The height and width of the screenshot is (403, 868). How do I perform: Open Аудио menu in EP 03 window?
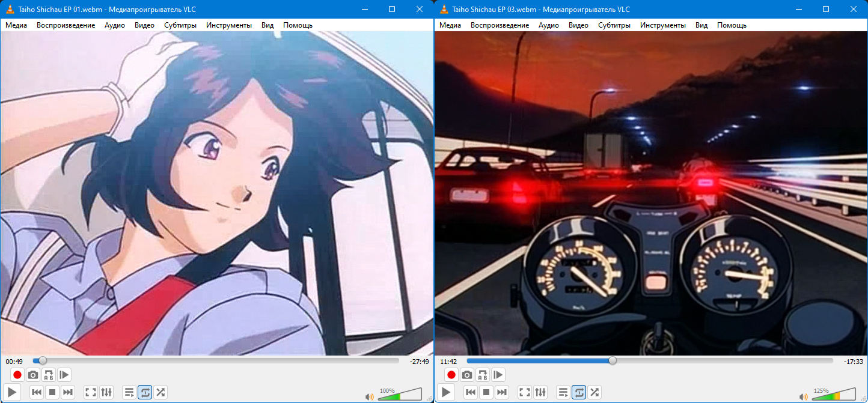[549, 25]
